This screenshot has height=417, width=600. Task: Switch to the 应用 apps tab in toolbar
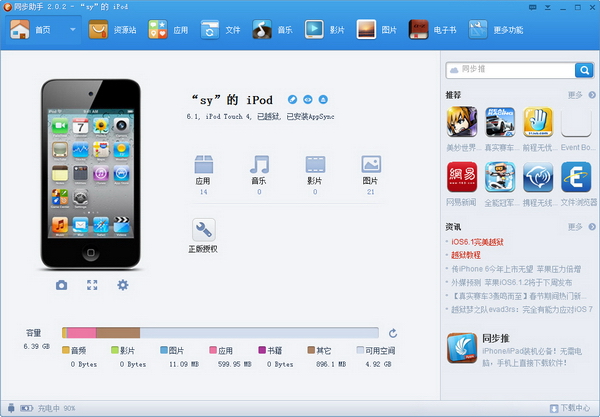tap(168, 30)
